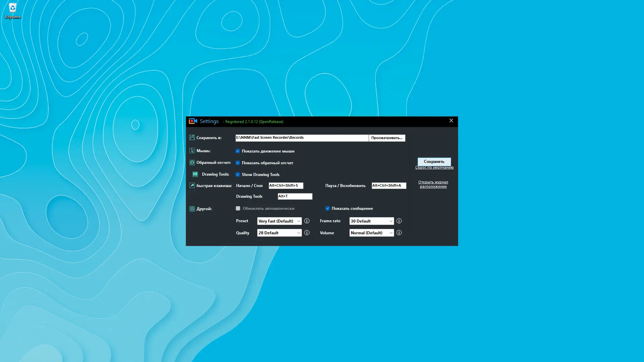This screenshot has width=644, height=362.
Task: Click the floppy disk save location icon
Action: coord(192,137)
